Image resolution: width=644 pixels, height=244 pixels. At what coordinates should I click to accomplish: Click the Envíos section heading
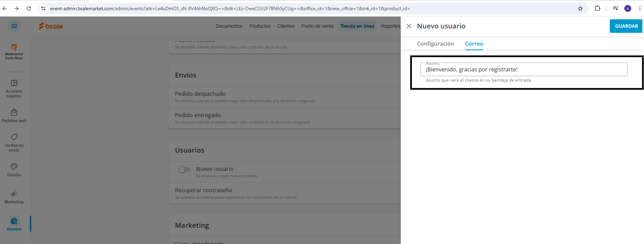(186, 75)
